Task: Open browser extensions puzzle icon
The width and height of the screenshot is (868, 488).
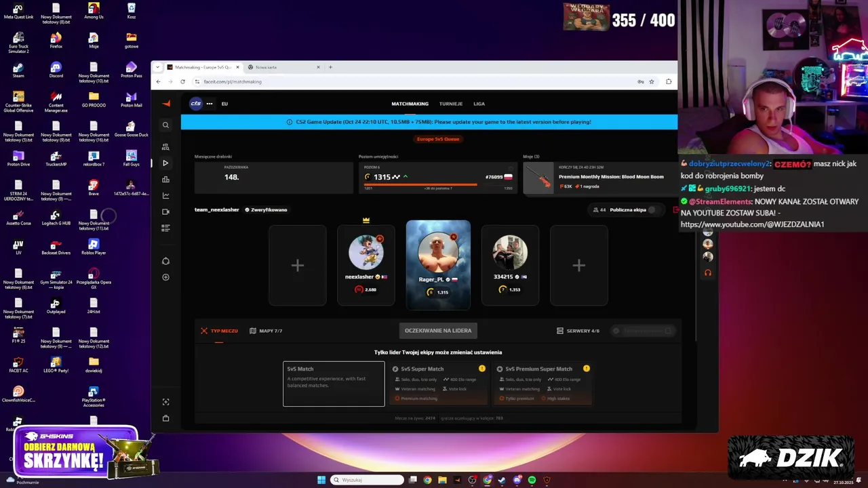Action: pos(669,81)
